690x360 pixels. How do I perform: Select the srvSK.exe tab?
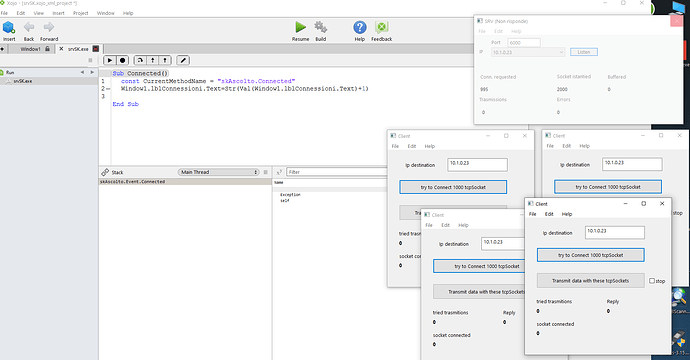pos(78,49)
